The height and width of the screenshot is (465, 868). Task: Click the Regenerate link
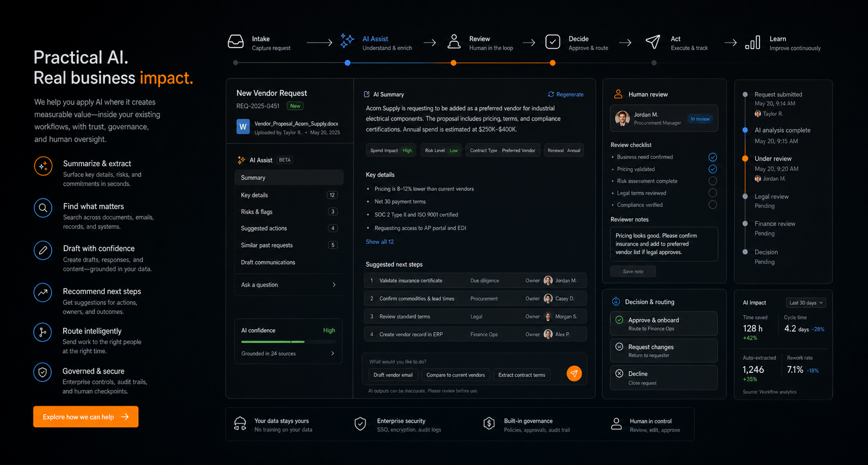(x=565, y=94)
